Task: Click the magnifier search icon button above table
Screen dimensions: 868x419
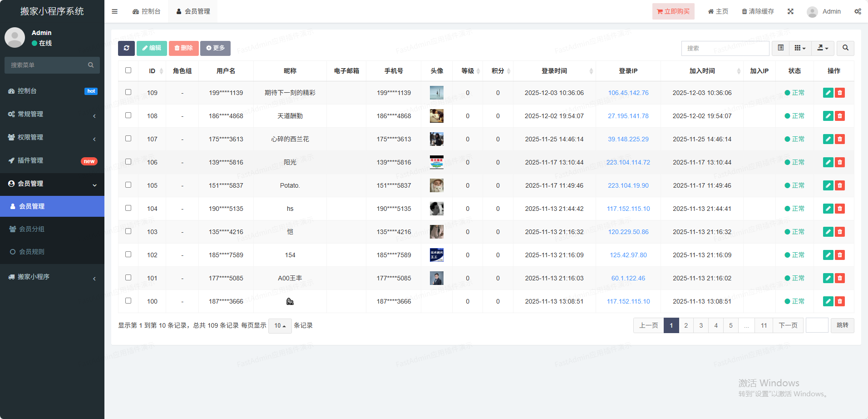Action: coord(845,48)
